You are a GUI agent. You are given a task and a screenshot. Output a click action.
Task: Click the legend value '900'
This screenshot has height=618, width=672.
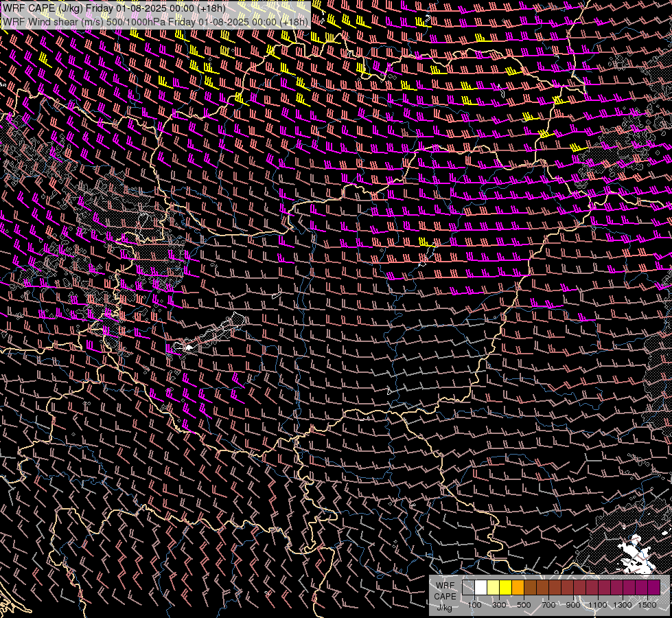pos(573,605)
